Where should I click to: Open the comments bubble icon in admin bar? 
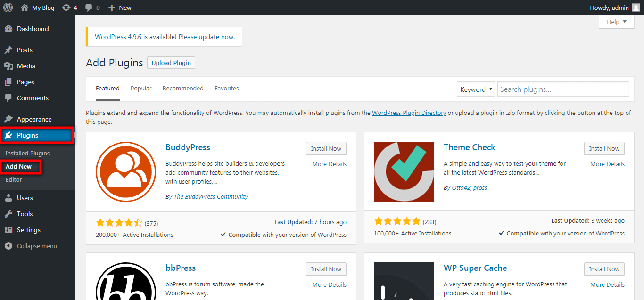[89, 8]
